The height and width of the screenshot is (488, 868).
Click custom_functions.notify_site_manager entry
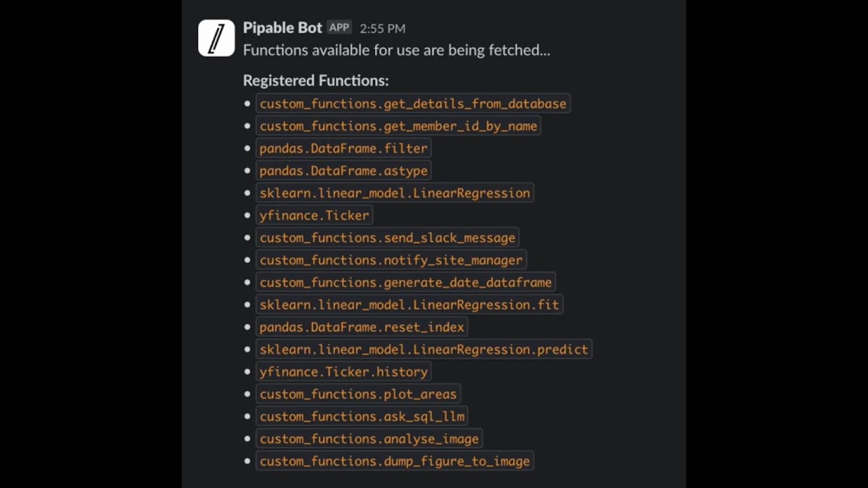coord(391,260)
